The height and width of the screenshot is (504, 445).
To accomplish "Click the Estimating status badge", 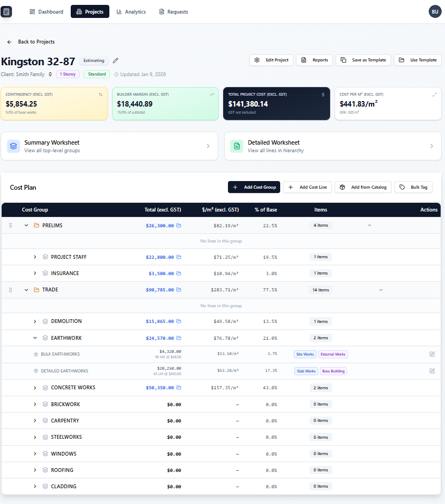I will [94, 60].
